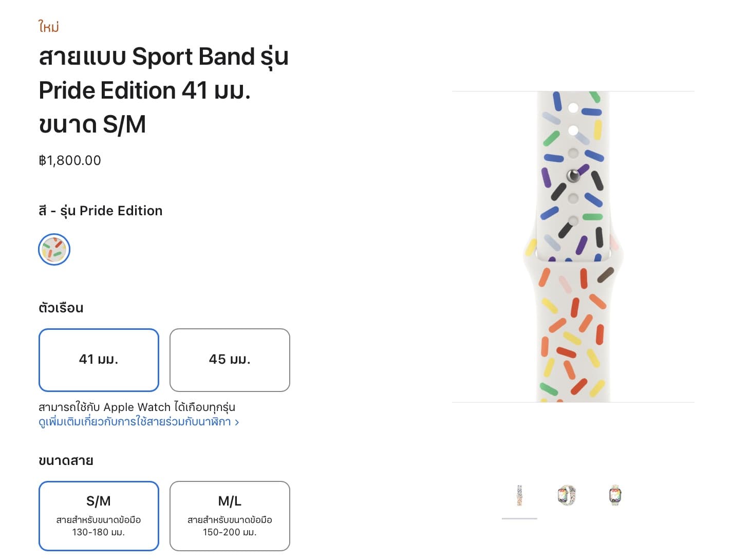
Task: Choose the 41 มม. case size
Action: point(99,360)
